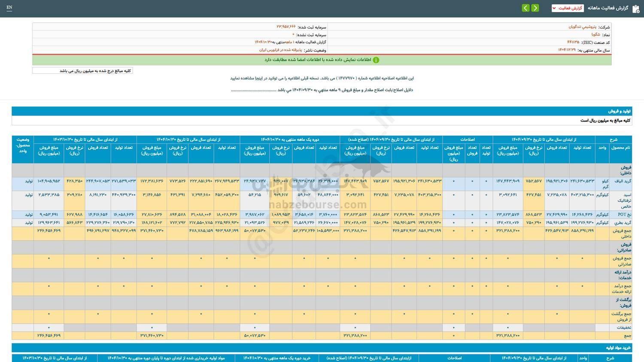The height and width of the screenshot is (362, 644).
Task: Click the green right navigation arrow
Action: click(535, 8)
